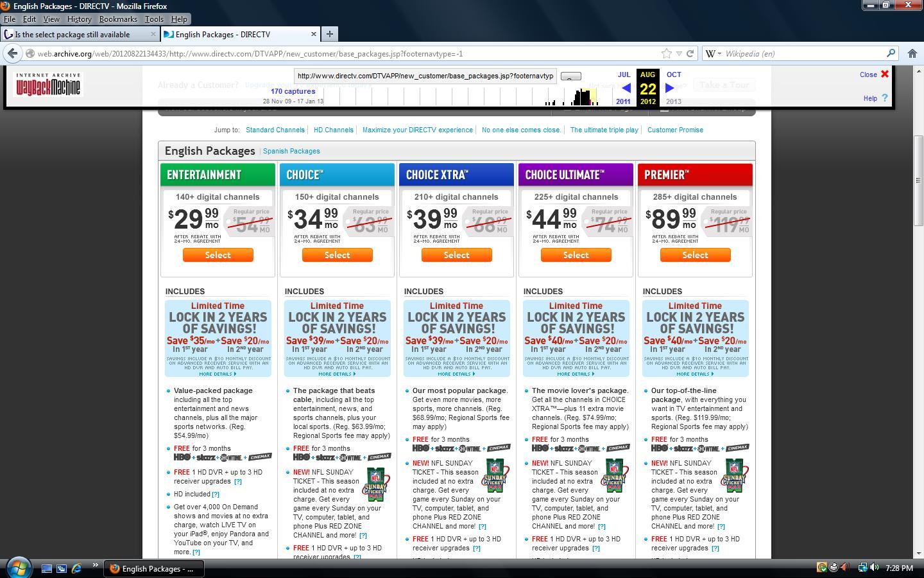
Task: Click the NFL Sunday Ticket logo in Premier column
Action: [735, 475]
